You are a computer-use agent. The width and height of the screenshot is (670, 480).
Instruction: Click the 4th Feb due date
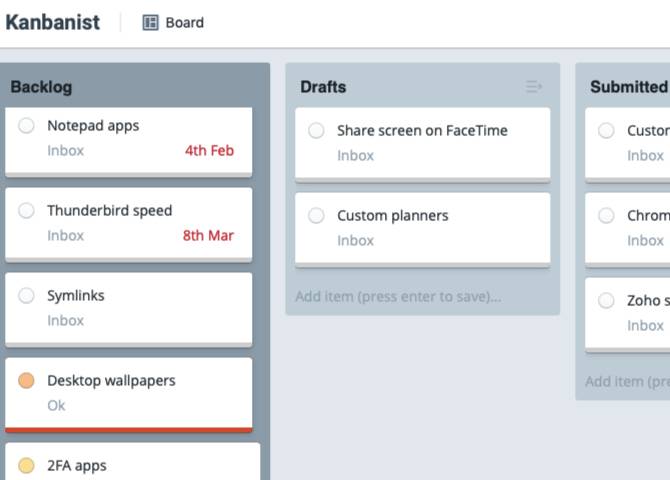(209, 151)
